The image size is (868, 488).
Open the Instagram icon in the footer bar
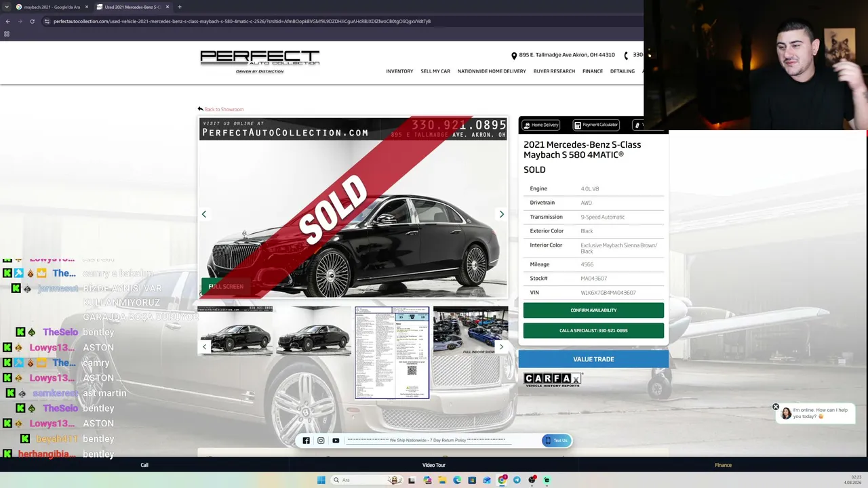pos(321,441)
